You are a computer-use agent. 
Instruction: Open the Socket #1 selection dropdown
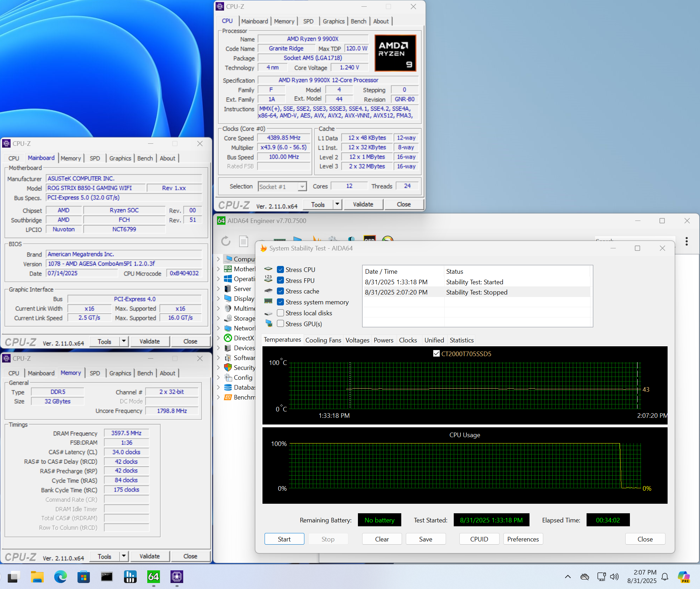point(302,187)
